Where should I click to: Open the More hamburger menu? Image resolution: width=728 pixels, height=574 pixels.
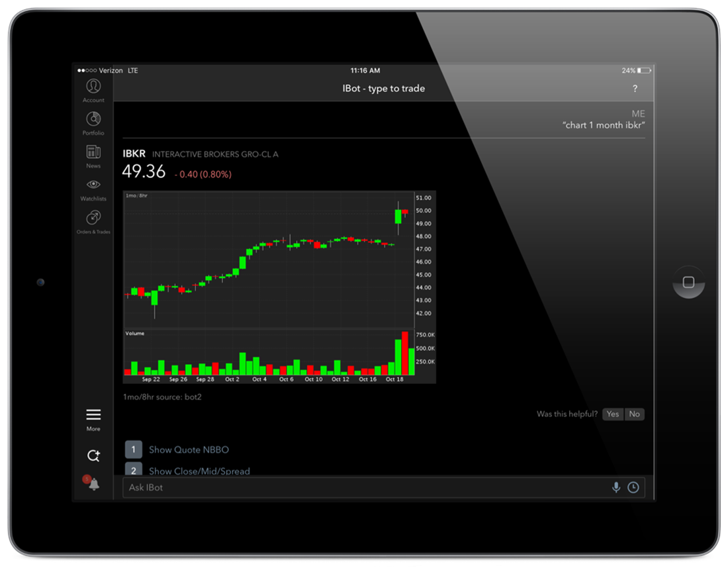tap(93, 420)
